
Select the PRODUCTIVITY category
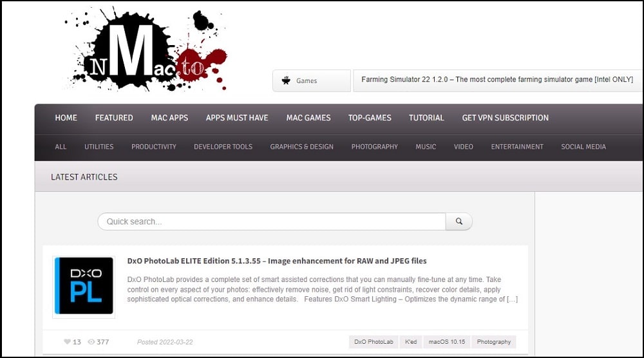click(x=154, y=147)
